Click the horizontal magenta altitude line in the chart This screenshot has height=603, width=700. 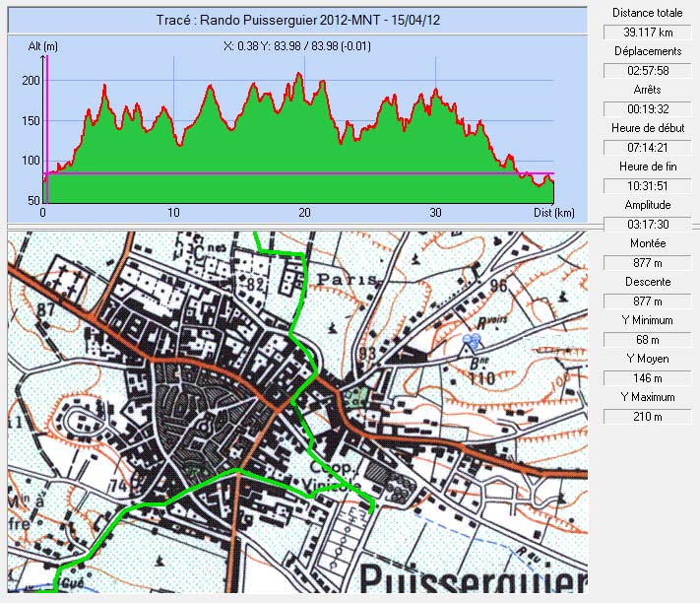295,173
